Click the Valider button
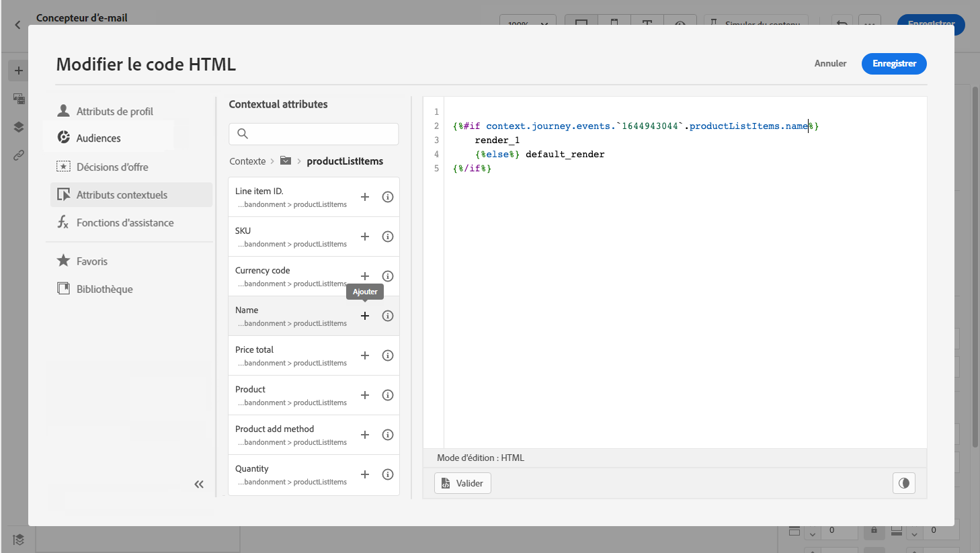 462,483
